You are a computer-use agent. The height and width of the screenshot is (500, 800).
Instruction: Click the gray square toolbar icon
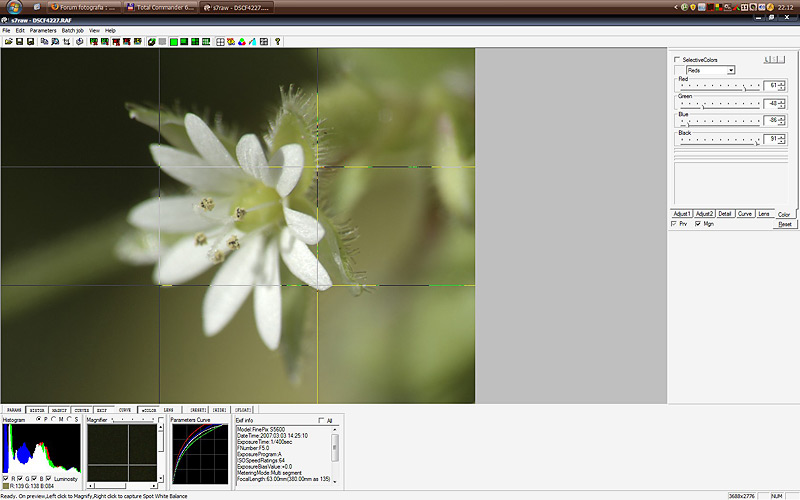click(162, 42)
